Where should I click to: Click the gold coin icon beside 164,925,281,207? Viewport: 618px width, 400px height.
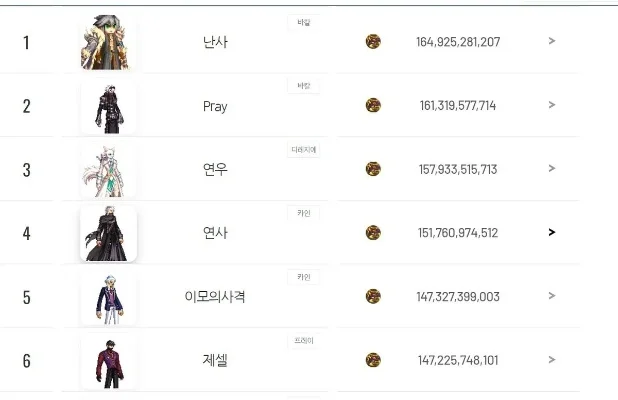(373, 42)
